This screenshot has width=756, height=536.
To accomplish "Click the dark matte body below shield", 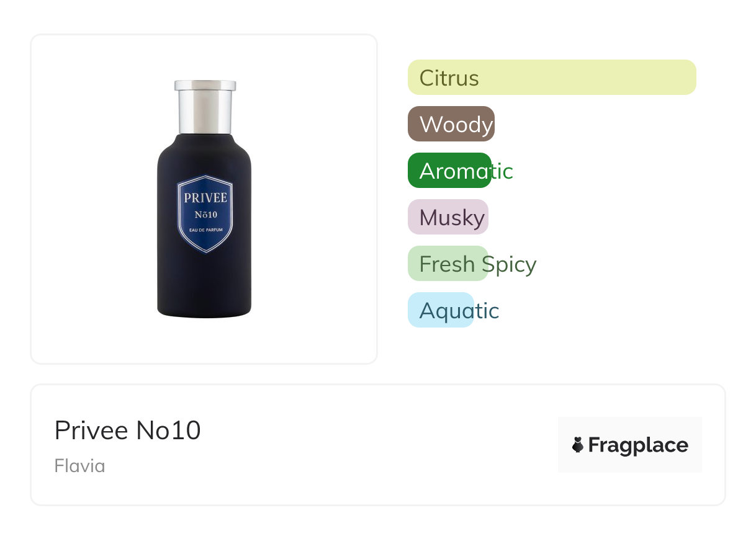I will (x=204, y=285).
